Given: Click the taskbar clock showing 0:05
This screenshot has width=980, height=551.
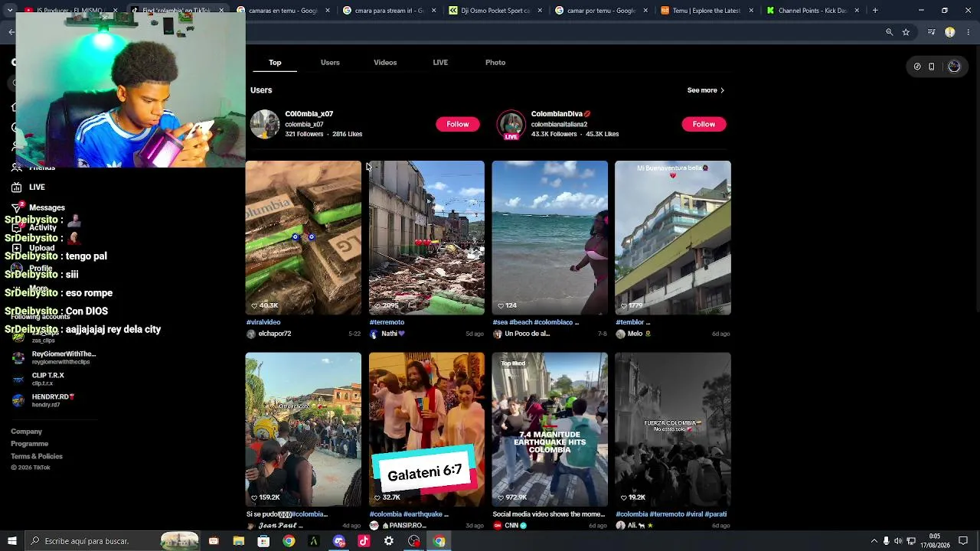Looking at the screenshot, I should coord(935,541).
